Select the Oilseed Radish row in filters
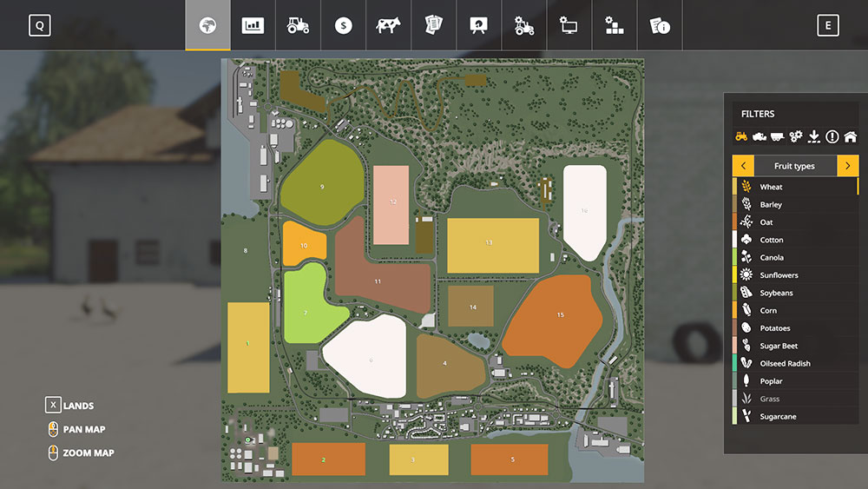Viewport: 868px width, 489px height. 795,363
